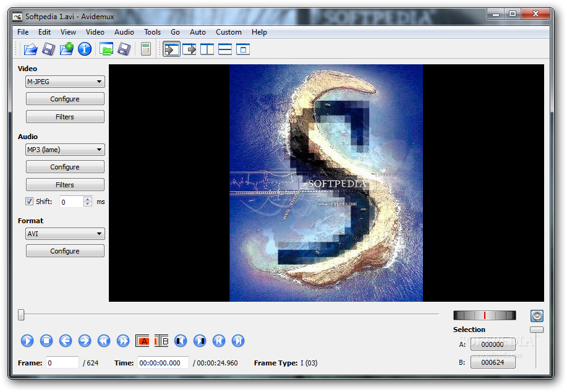Open the Video codec M-JPEG dropdown

click(x=65, y=82)
